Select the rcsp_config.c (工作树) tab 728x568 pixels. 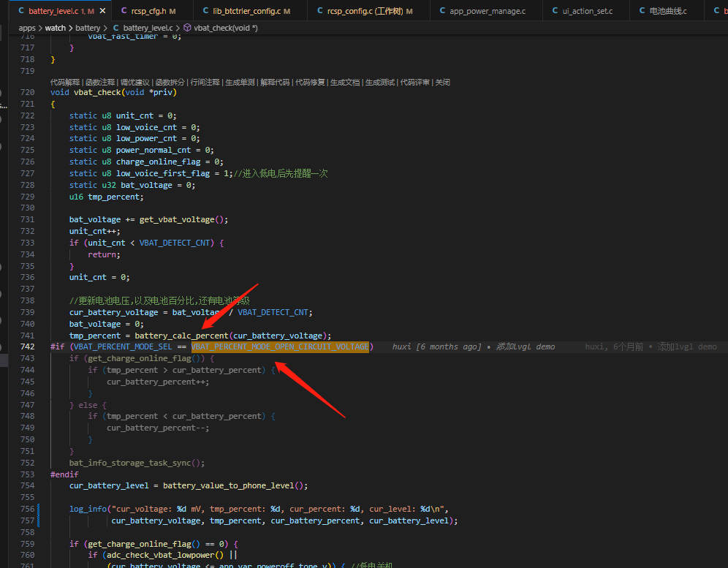point(370,11)
